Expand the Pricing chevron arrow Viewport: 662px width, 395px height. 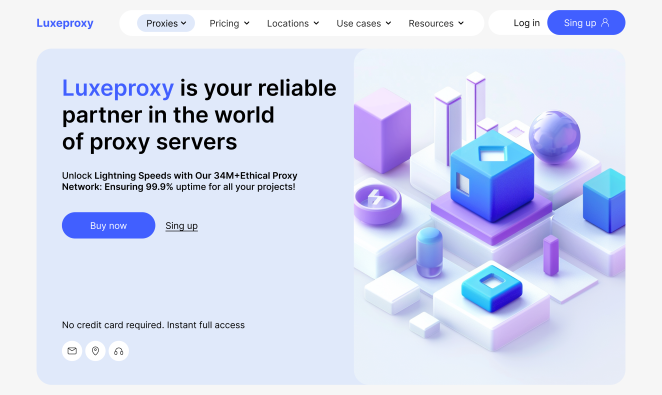point(247,23)
